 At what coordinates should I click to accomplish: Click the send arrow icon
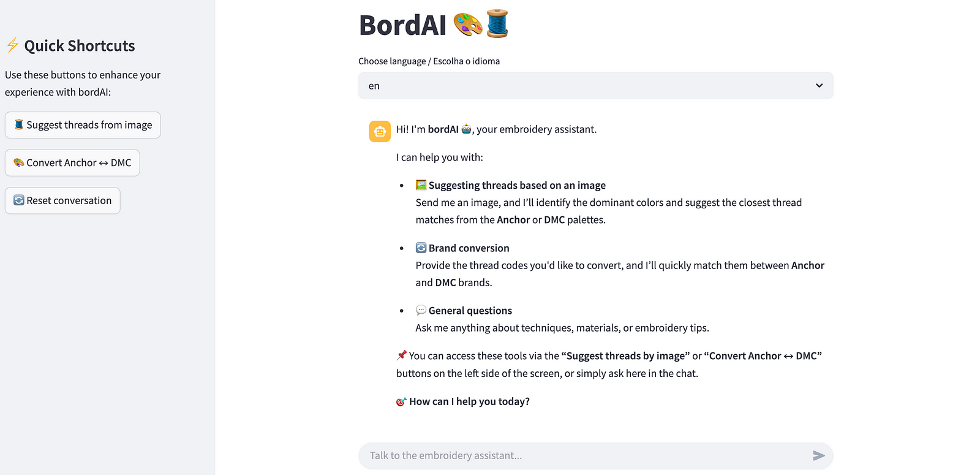(818, 455)
